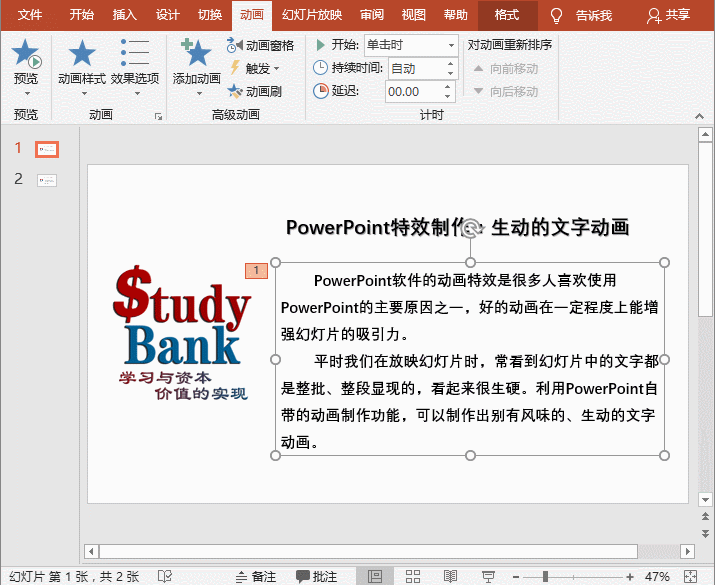
Task: Click the zoom in plus button
Action: 630,577
